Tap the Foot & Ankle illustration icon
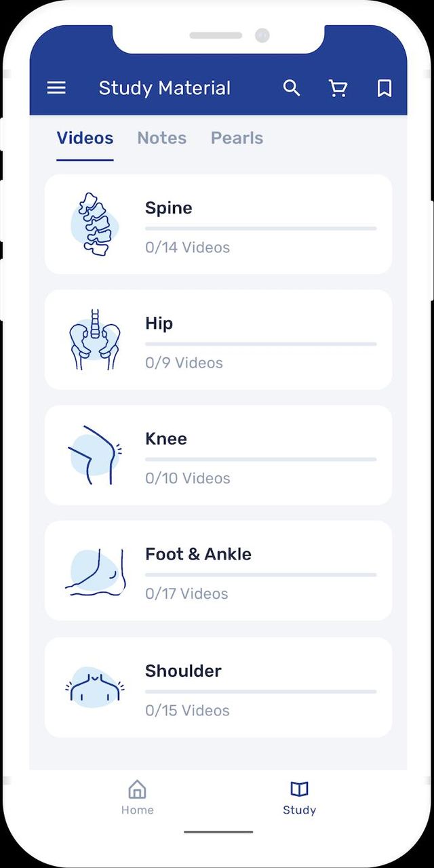 (x=95, y=570)
